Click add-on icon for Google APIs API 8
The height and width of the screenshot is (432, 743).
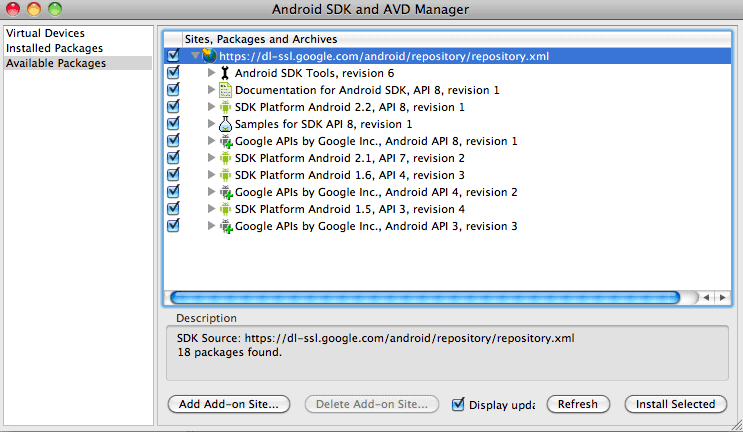(226, 141)
